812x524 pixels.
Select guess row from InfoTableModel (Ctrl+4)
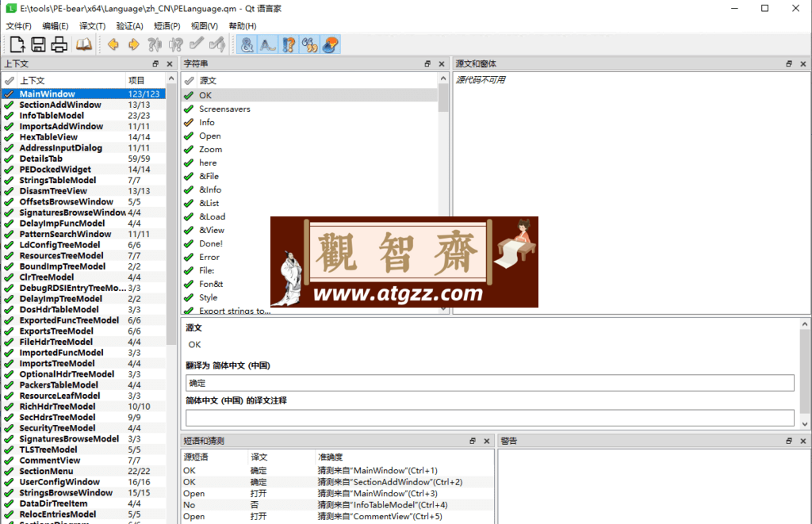pos(338,505)
